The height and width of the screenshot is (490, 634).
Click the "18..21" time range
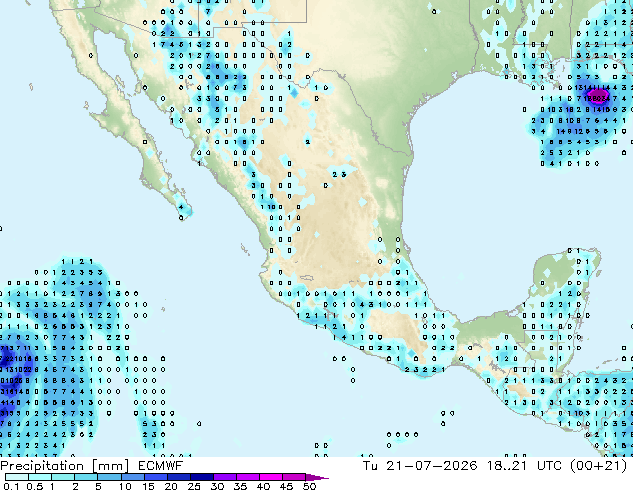pyautogui.click(x=507, y=466)
